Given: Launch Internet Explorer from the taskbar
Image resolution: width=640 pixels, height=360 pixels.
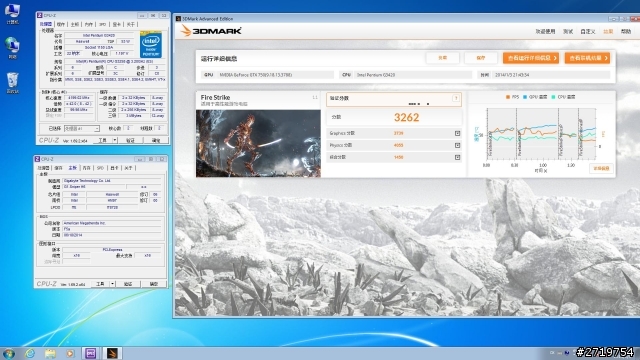Looking at the screenshot, I should point(30,353).
